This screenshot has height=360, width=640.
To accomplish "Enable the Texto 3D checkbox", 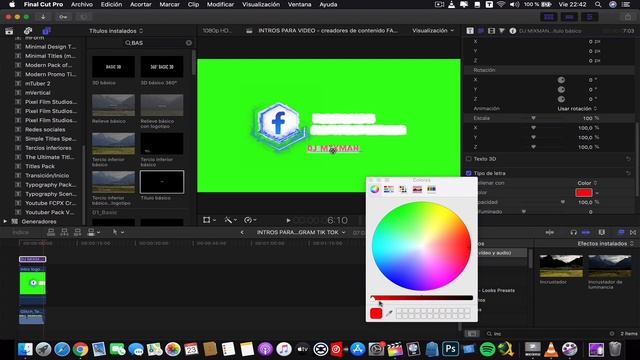I will pos(469,159).
